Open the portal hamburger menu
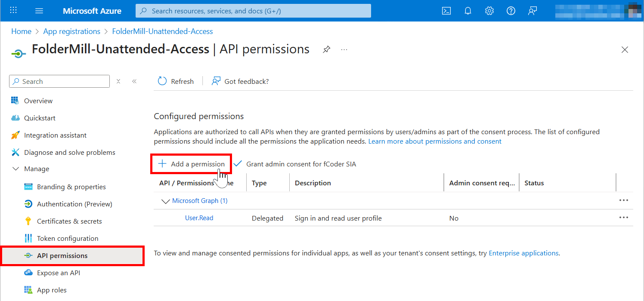 click(39, 11)
